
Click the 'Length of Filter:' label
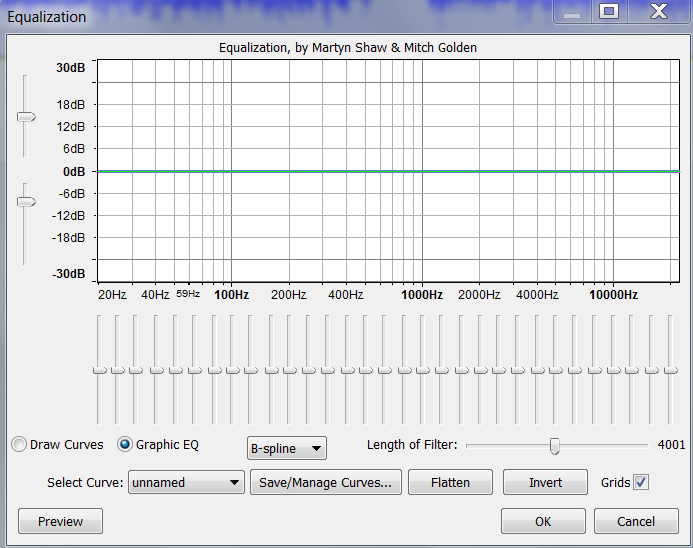(412, 445)
